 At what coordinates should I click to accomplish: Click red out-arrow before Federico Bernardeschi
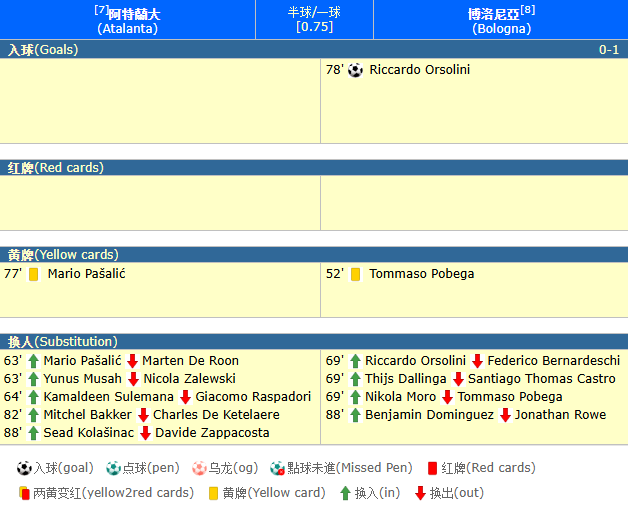click(x=477, y=361)
